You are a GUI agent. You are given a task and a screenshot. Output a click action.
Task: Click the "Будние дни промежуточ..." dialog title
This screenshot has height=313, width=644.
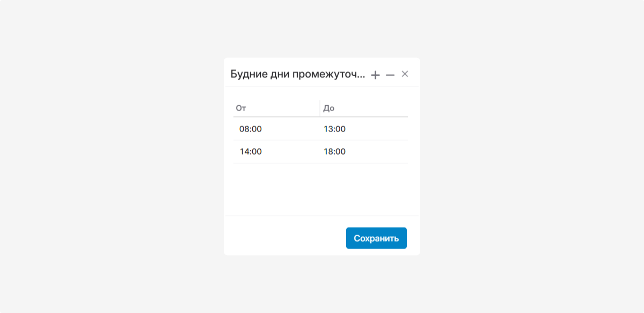coord(297,74)
